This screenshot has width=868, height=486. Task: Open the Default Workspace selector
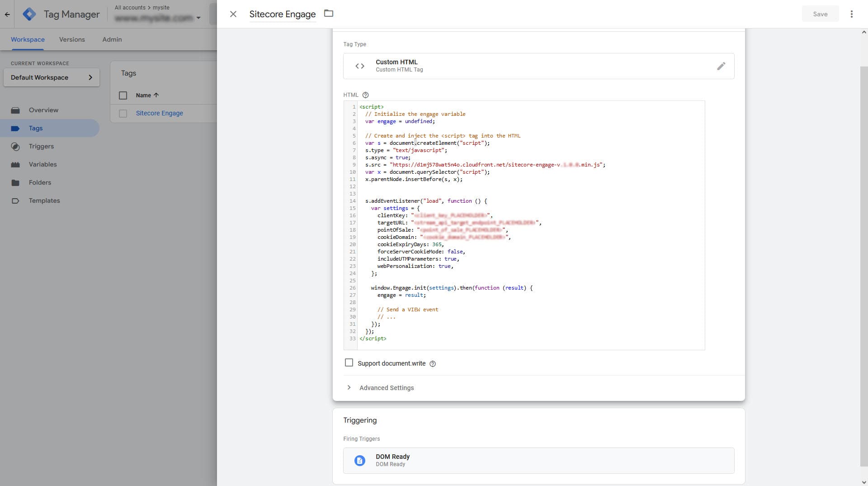pyautogui.click(x=52, y=77)
